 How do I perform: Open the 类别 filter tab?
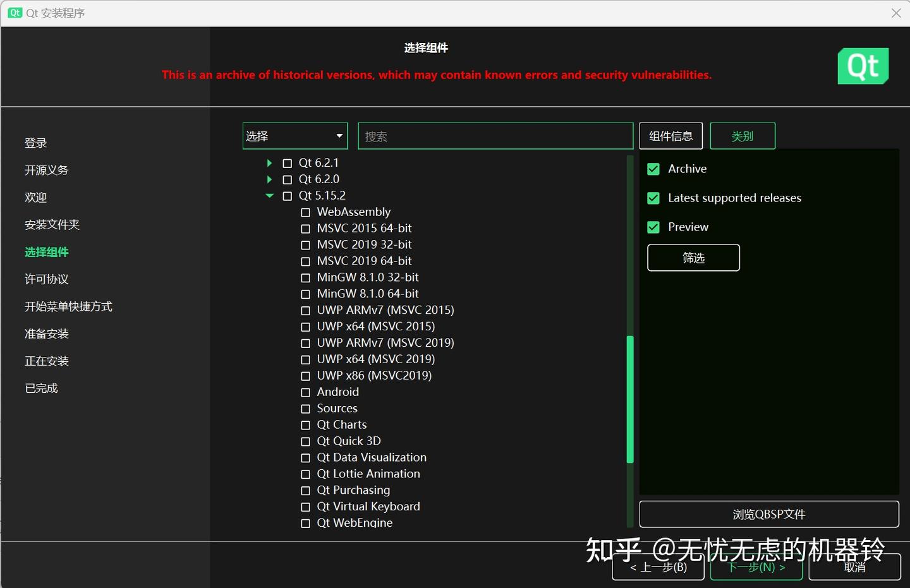(x=743, y=135)
